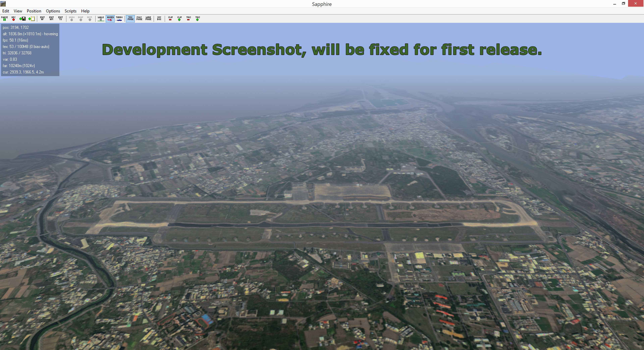The image size is (644, 350).
Task: Toggle HOVER navigation mode
Action: point(110,18)
